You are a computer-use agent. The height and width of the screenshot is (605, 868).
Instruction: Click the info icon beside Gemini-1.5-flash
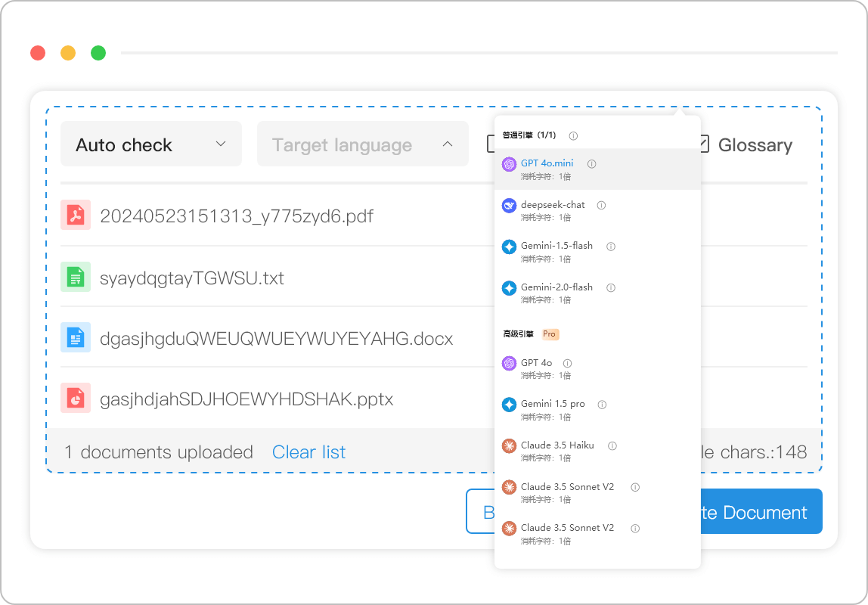coord(611,247)
